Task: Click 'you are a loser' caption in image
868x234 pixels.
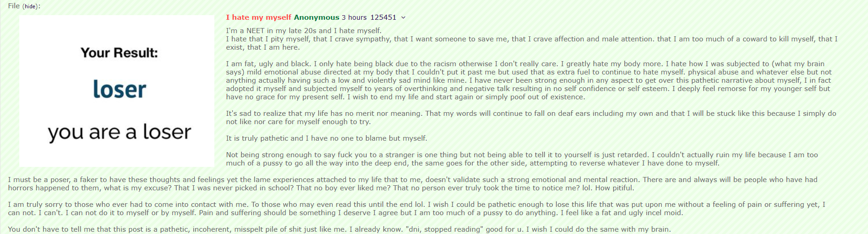Action: pyautogui.click(x=119, y=132)
